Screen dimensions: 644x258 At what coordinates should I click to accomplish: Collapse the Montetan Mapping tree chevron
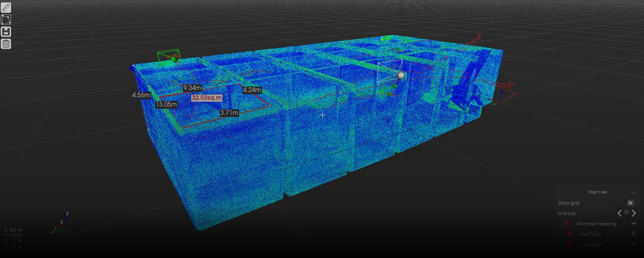click(x=634, y=223)
